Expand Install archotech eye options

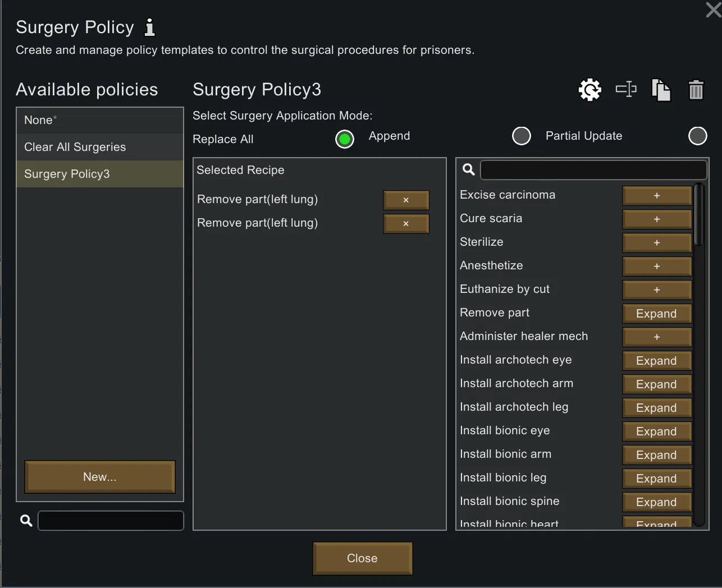[x=656, y=361]
